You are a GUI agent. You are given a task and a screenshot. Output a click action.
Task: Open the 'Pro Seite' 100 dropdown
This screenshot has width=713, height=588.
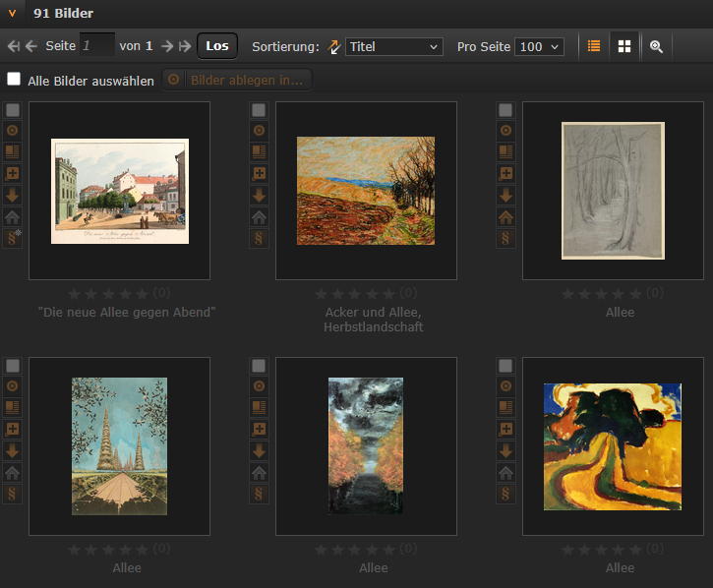point(539,47)
